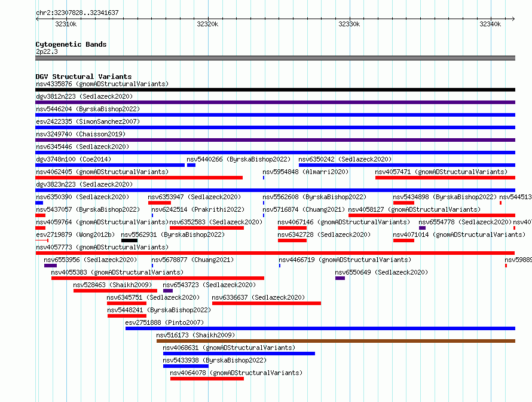Select nsv6345446 (Sedlazeck2020) label
The height and width of the screenshot is (402, 532).
pos(82,147)
